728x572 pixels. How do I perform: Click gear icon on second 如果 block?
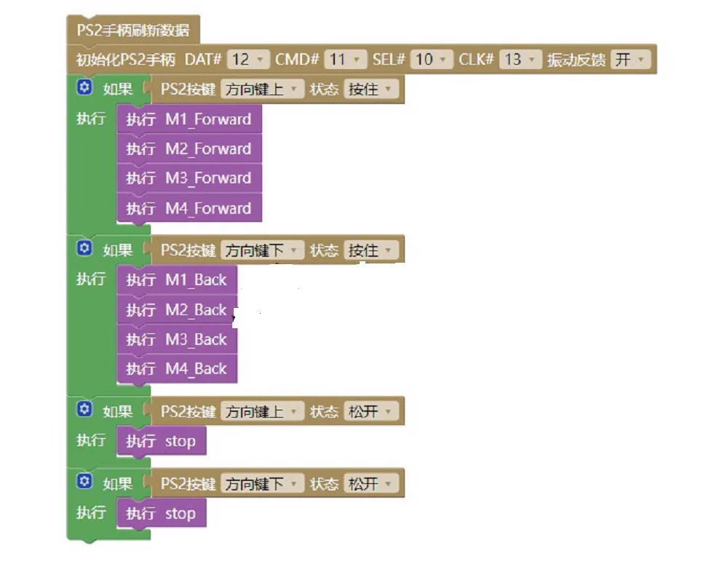pos(84,248)
